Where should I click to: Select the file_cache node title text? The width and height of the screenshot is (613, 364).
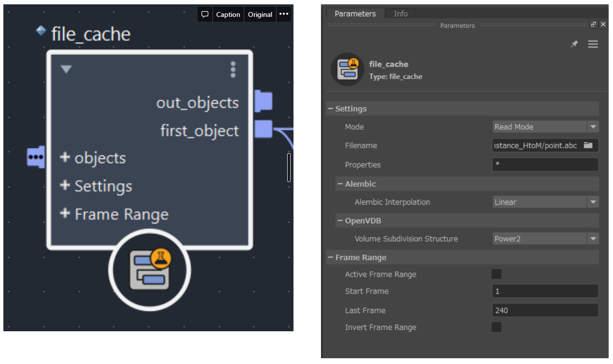click(91, 34)
